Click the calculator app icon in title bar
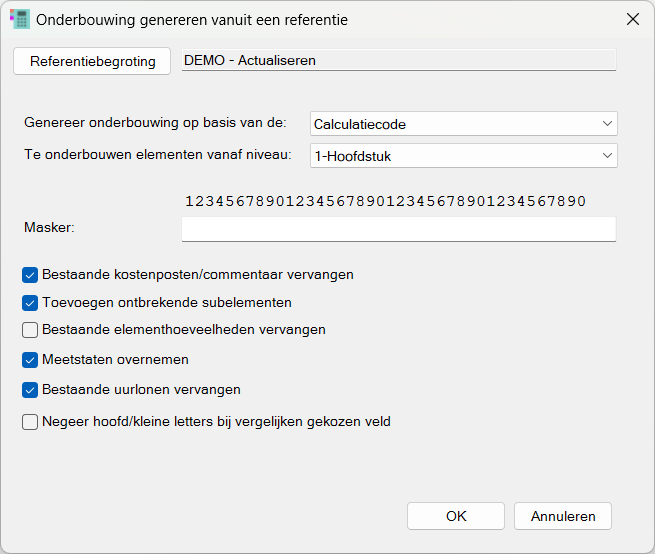Image resolution: width=655 pixels, height=554 pixels. [x=20, y=19]
